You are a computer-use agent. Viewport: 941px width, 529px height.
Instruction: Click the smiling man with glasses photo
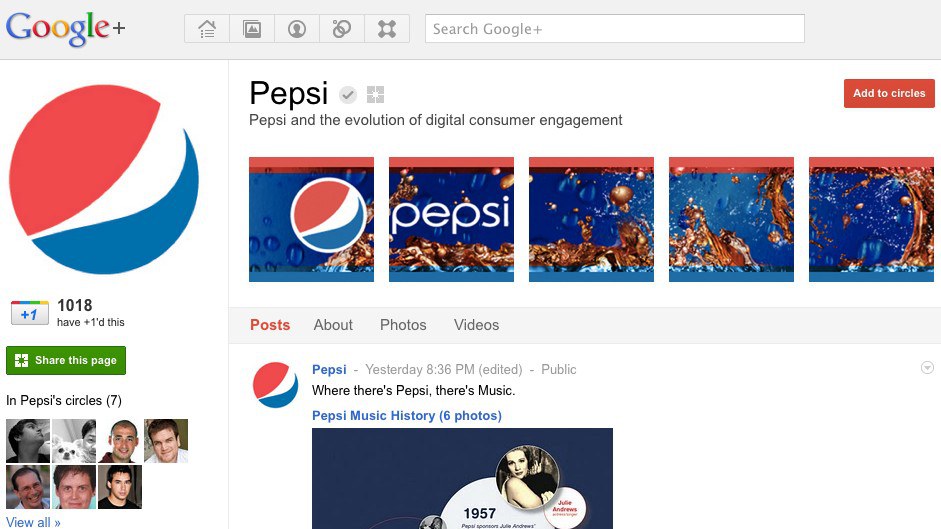coord(28,487)
